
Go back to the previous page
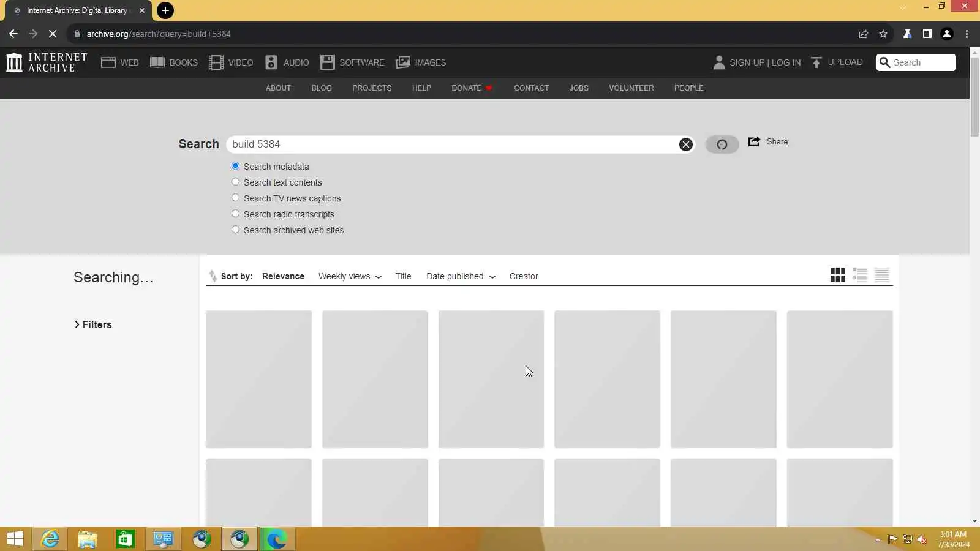coord(13,34)
